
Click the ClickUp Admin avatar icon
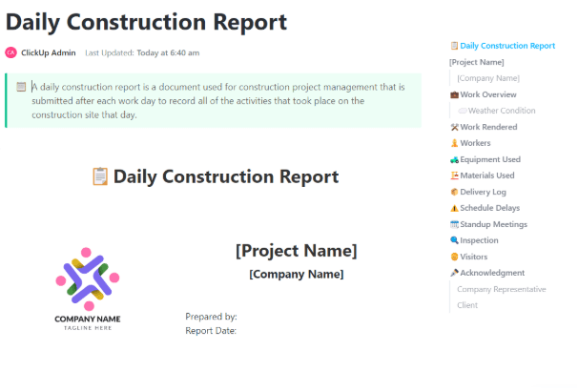pyautogui.click(x=10, y=52)
